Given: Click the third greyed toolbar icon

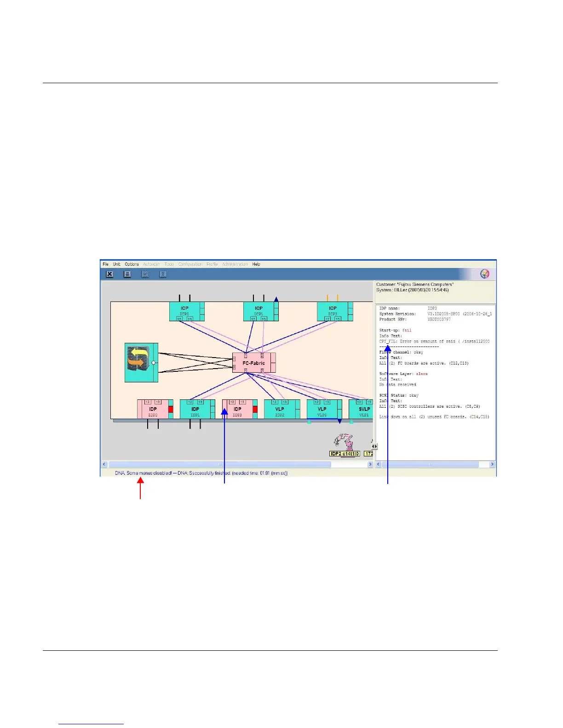Looking at the screenshot, I should 145,274.
